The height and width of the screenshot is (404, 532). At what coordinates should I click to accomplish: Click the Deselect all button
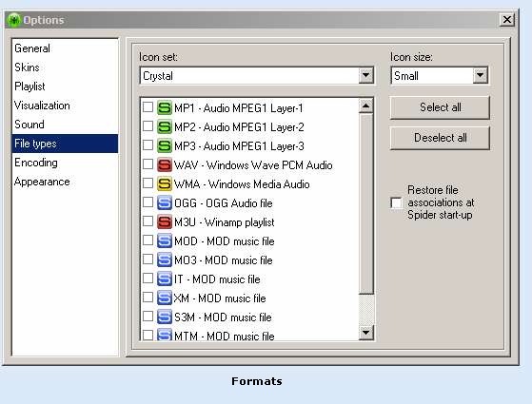pyautogui.click(x=440, y=138)
